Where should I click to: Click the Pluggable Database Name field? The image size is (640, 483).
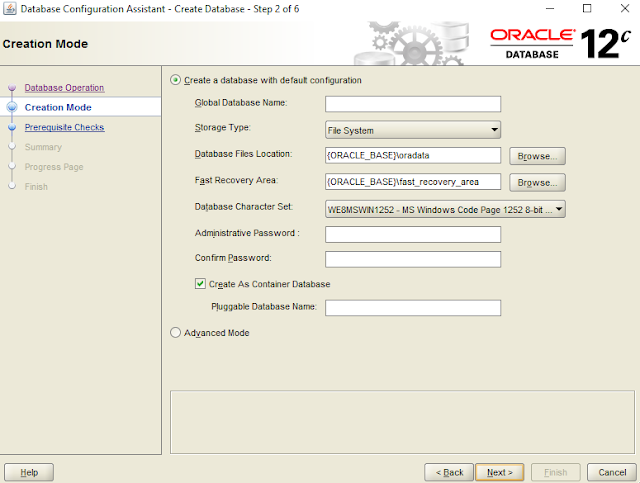pos(413,308)
